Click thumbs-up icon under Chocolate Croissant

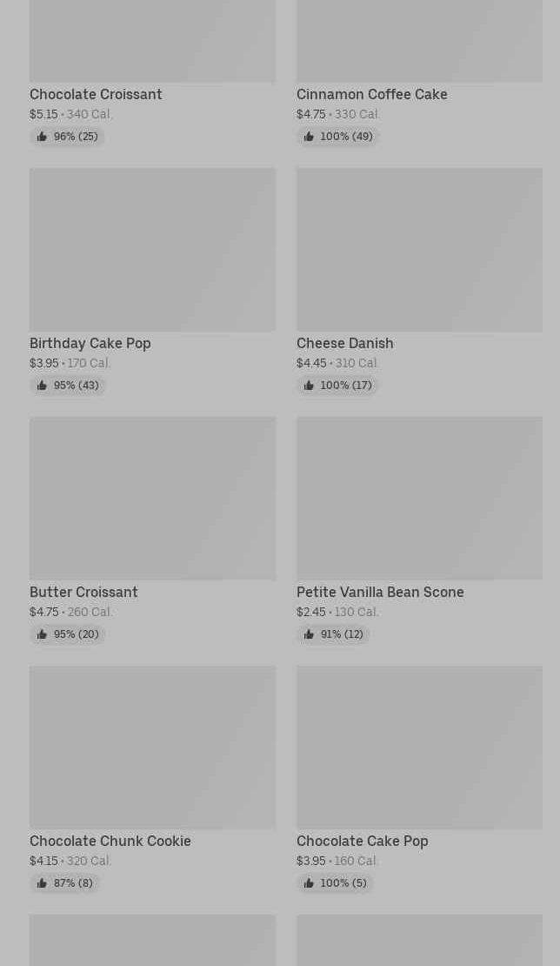[42, 137]
